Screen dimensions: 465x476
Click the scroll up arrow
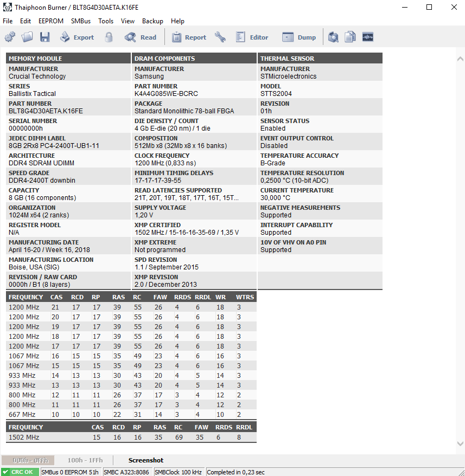click(x=460, y=59)
